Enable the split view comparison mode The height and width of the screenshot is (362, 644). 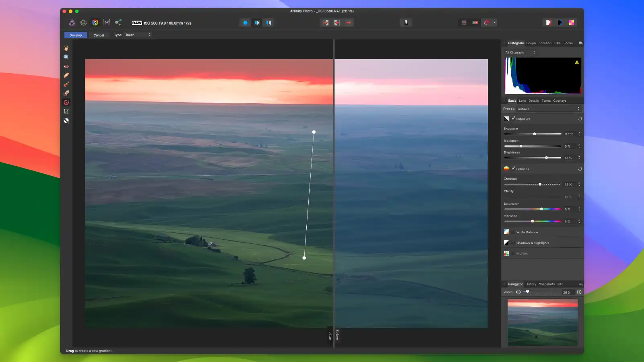(x=257, y=23)
